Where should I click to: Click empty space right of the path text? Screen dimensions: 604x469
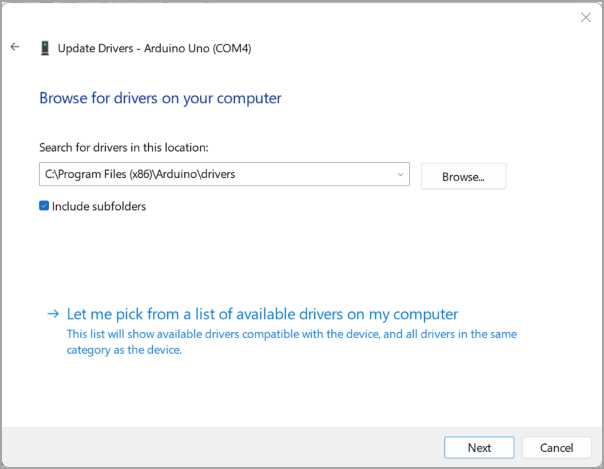tap(320, 174)
